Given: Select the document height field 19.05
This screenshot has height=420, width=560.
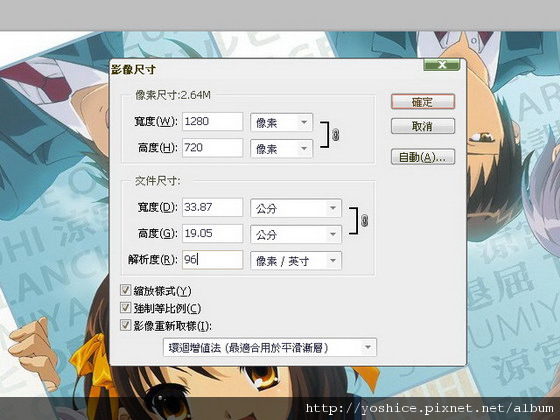Looking at the screenshot, I should [212, 233].
